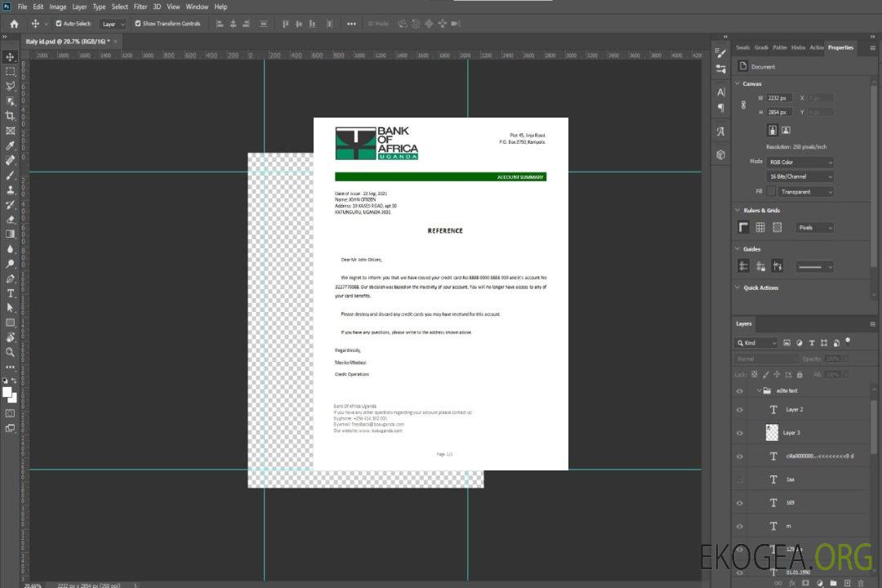The image size is (882, 588).
Task: Click the Home button in options bar
Action: click(14, 24)
